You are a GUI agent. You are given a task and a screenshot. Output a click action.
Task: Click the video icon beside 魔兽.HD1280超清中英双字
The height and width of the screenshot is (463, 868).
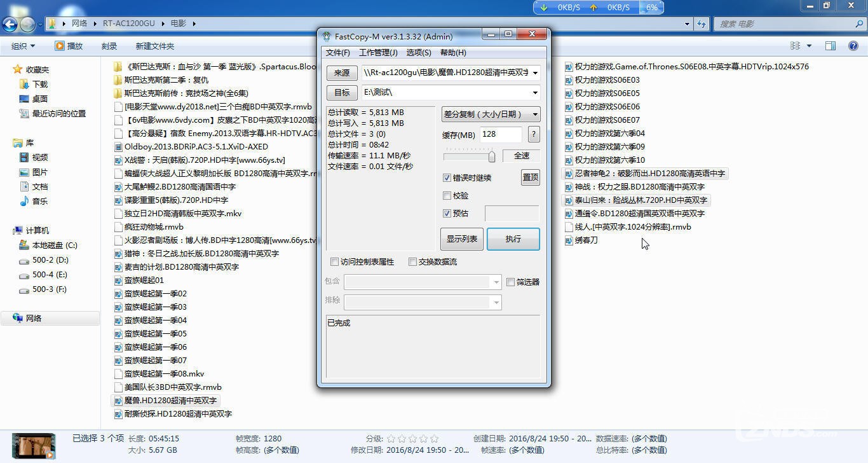click(118, 401)
